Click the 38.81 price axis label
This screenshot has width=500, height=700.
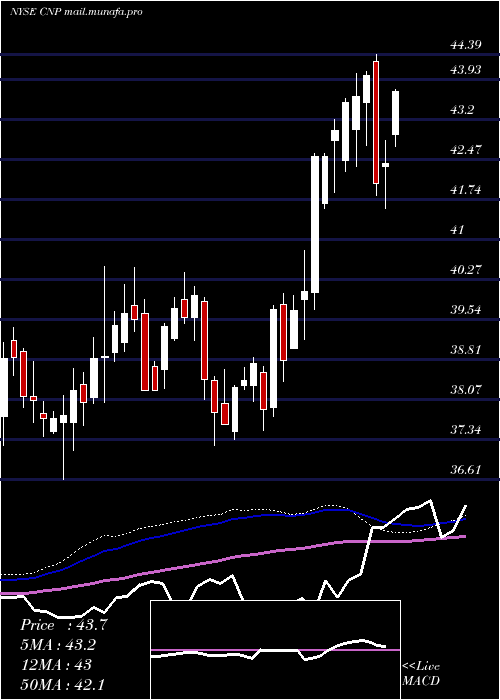tap(465, 350)
